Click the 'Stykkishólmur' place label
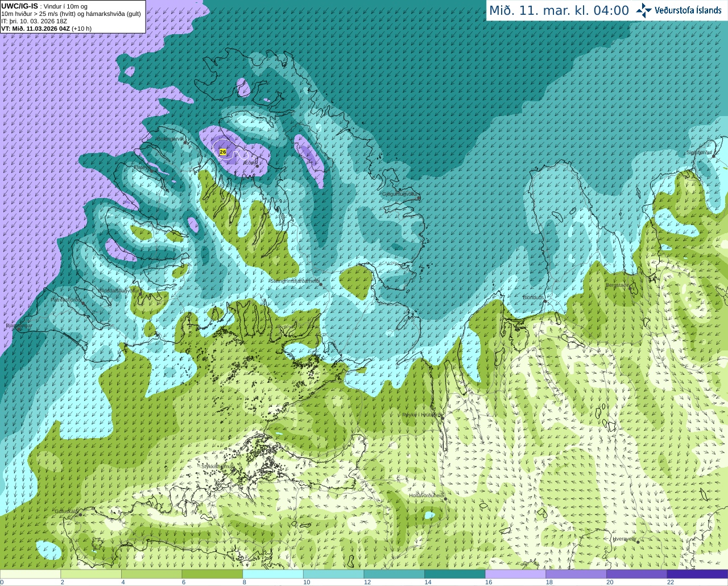Viewport: 728px width, 586px height. 217,466
